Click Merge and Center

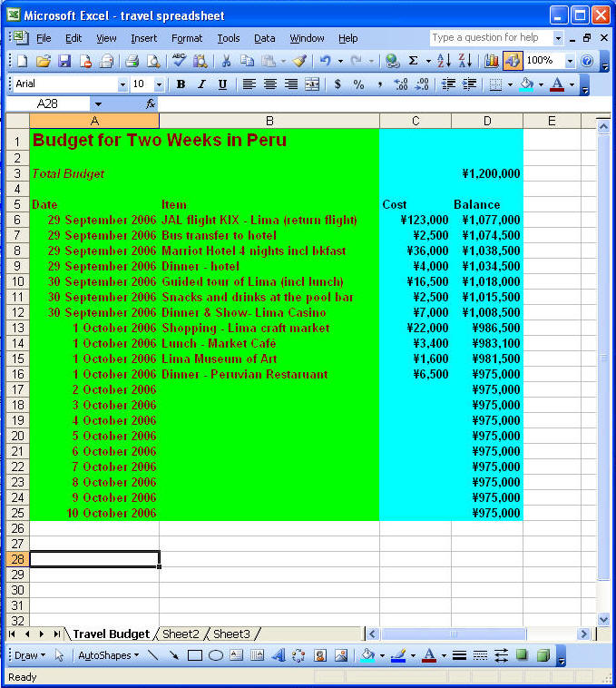(312, 84)
